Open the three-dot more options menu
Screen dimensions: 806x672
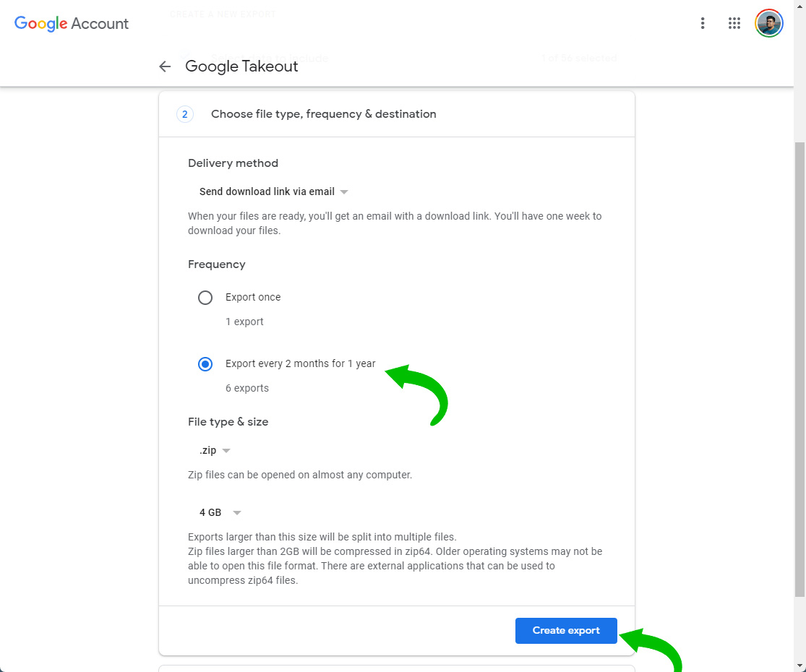pyautogui.click(x=702, y=23)
